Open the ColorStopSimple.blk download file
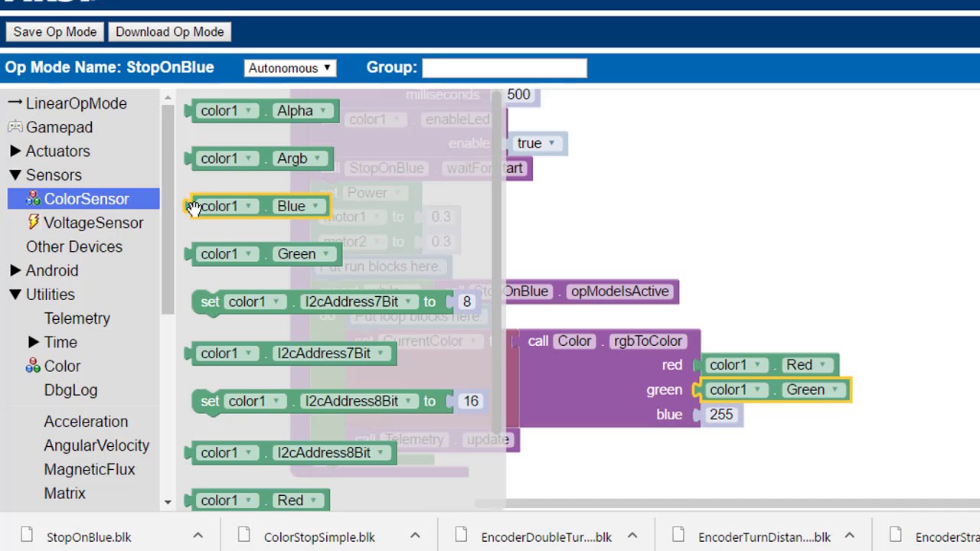Screen dimensions: 980x551 [319, 537]
